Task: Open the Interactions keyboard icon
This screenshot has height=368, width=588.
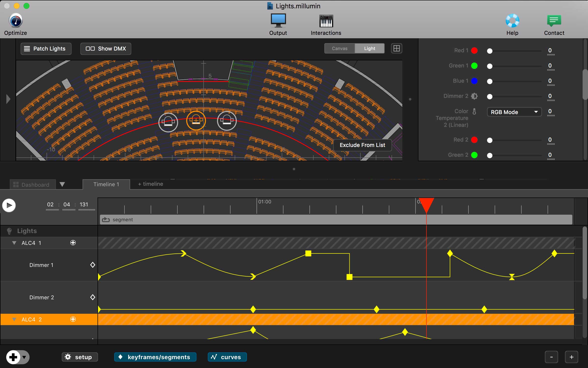Action: (326, 21)
